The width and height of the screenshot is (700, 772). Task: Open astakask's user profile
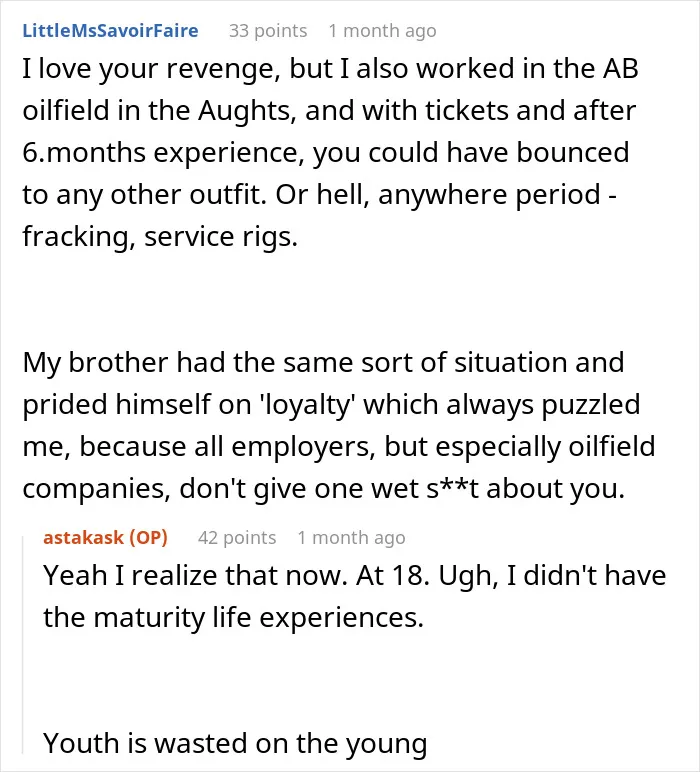click(x=84, y=537)
